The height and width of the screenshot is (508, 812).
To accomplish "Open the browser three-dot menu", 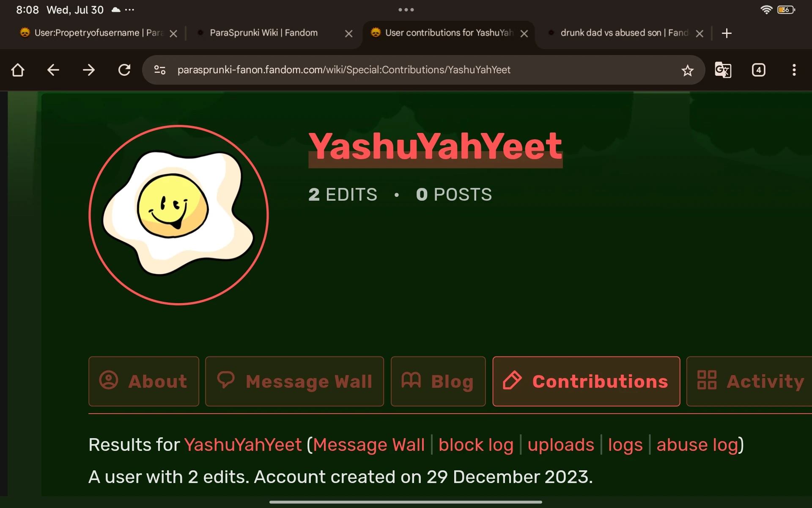I will (x=794, y=70).
